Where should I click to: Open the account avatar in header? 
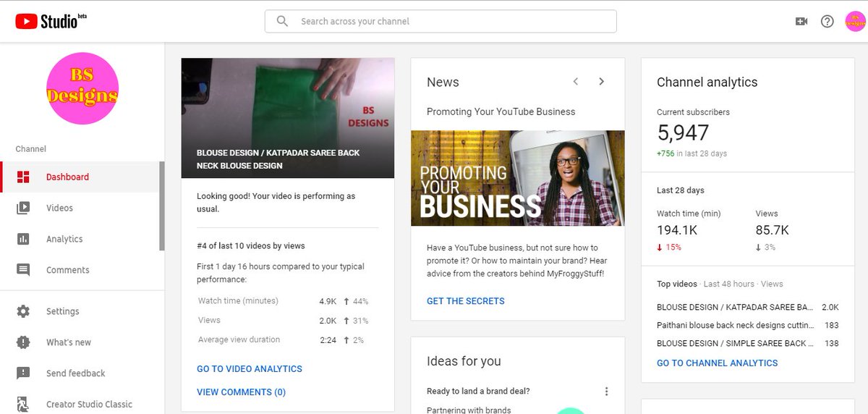click(x=855, y=22)
